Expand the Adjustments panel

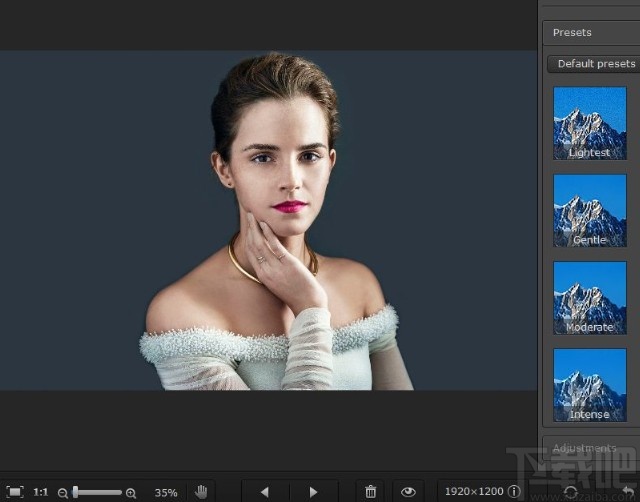coord(590,448)
